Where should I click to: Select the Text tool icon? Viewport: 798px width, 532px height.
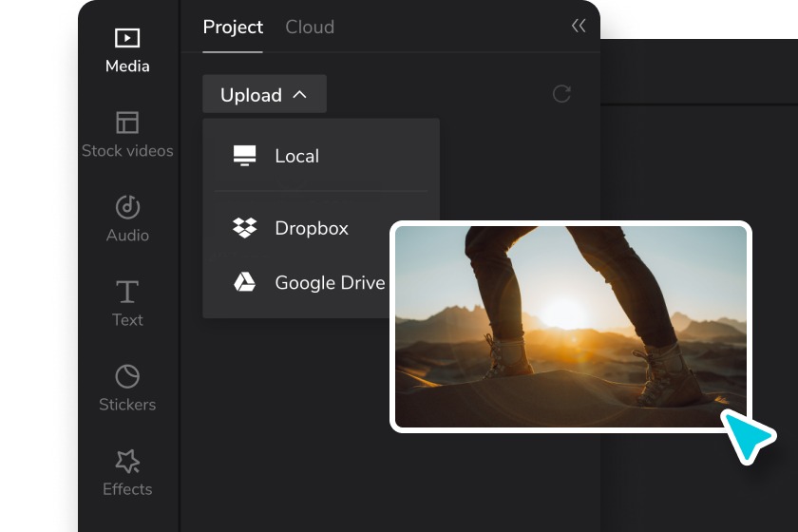pos(127,292)
